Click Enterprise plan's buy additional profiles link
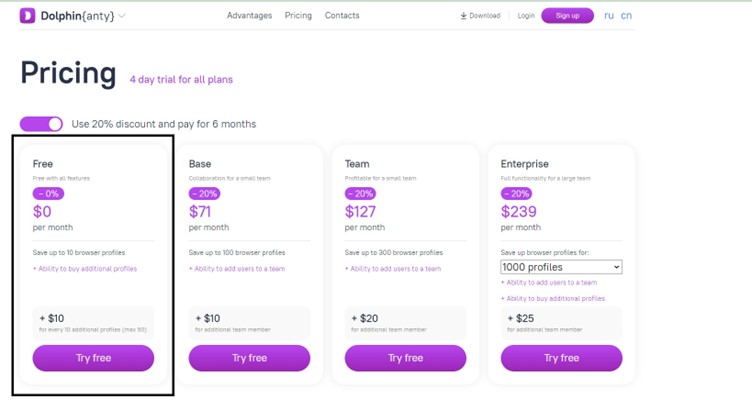Viewport: 752px width, 410px height. pyautogui.click(x=553, y=298)
